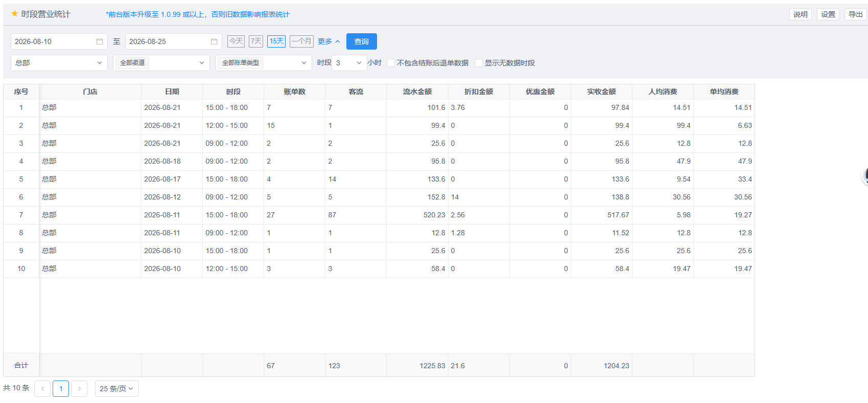
Task: Click the 单均消费 value 6.63
Action: [745, 125]
